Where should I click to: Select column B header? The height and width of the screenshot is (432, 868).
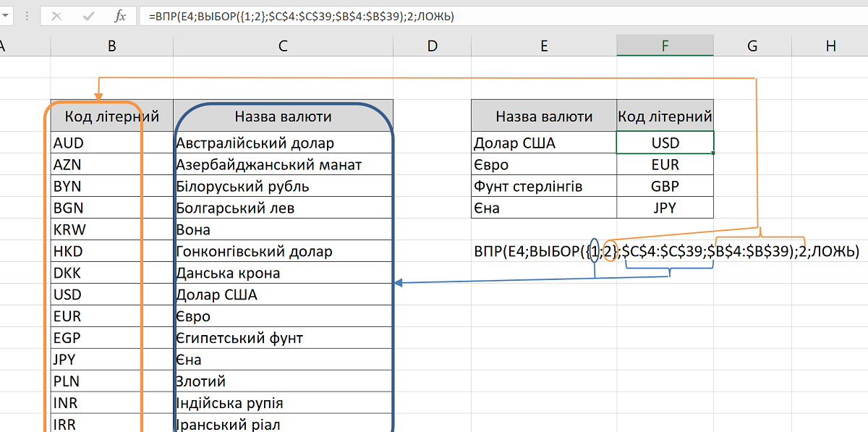point(112,46)
